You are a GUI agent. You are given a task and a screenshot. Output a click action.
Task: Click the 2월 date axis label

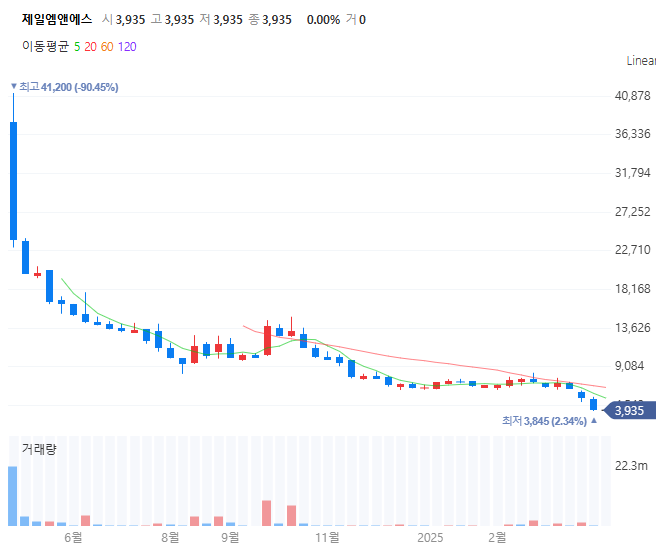click(x=497, y=537)
